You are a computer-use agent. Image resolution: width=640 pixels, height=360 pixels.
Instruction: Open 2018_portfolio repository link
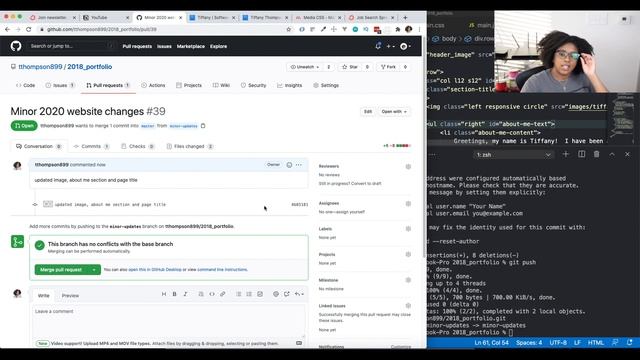(89, 67)
